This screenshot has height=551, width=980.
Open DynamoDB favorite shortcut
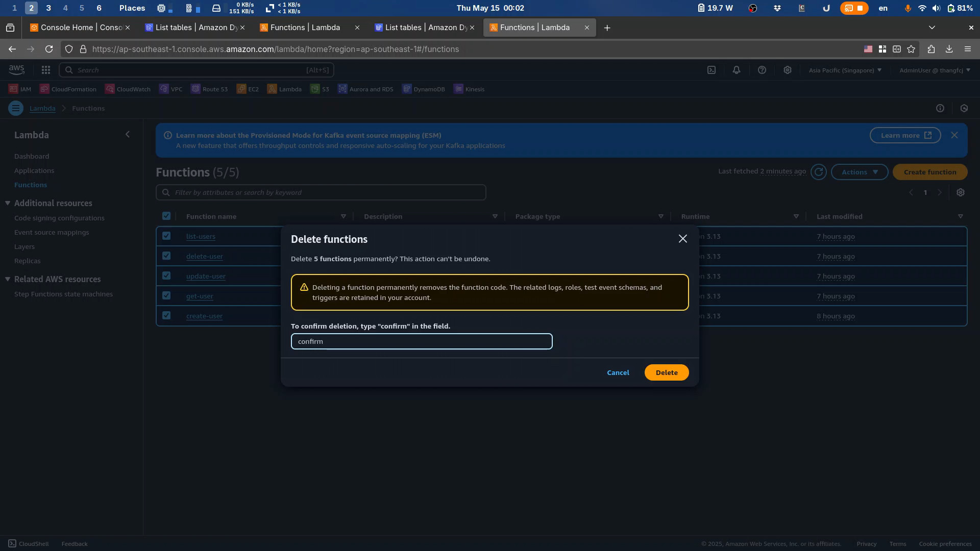pos(423,89)
